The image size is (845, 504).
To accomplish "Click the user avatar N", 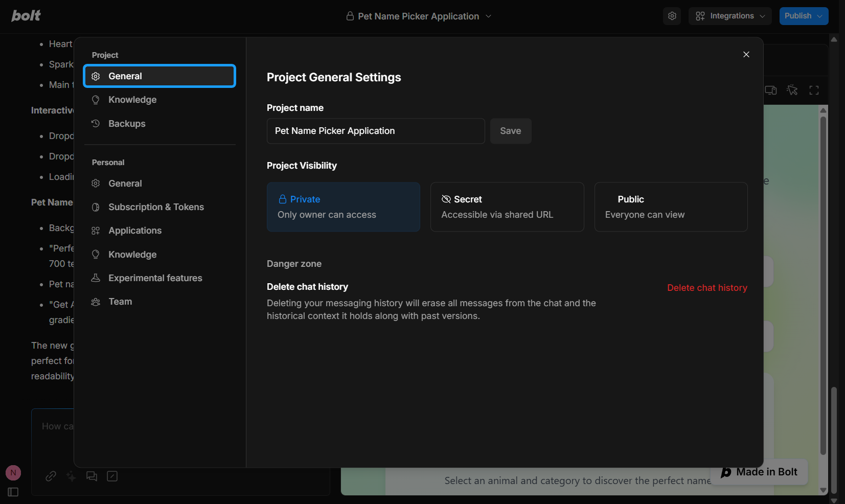I will point(13,473).
